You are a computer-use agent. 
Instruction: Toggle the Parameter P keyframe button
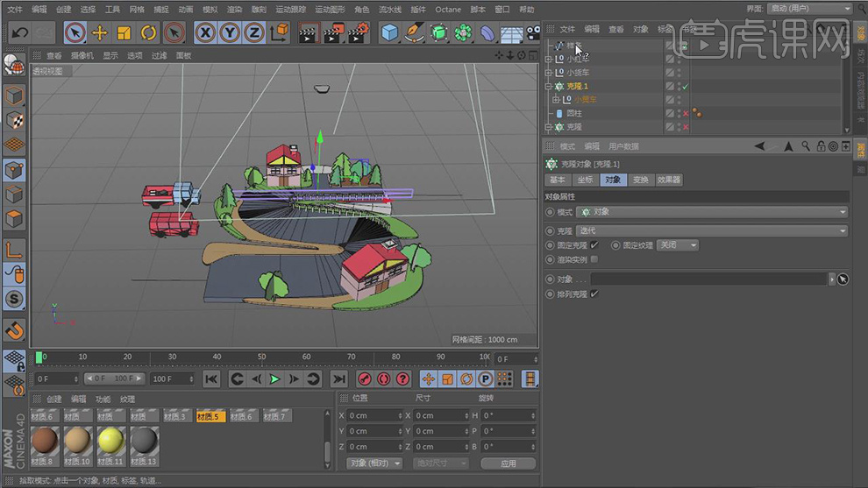click(x=485, y=379)
